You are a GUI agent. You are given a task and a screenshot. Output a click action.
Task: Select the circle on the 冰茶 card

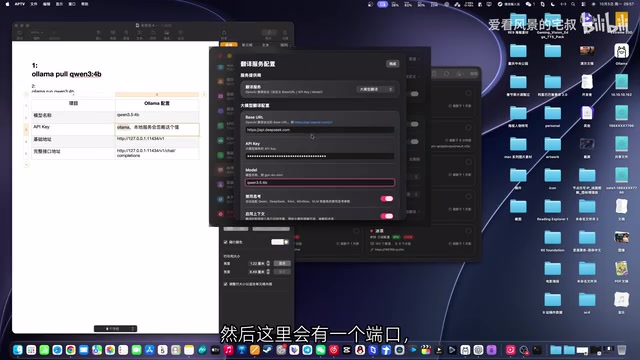(468, 231)
